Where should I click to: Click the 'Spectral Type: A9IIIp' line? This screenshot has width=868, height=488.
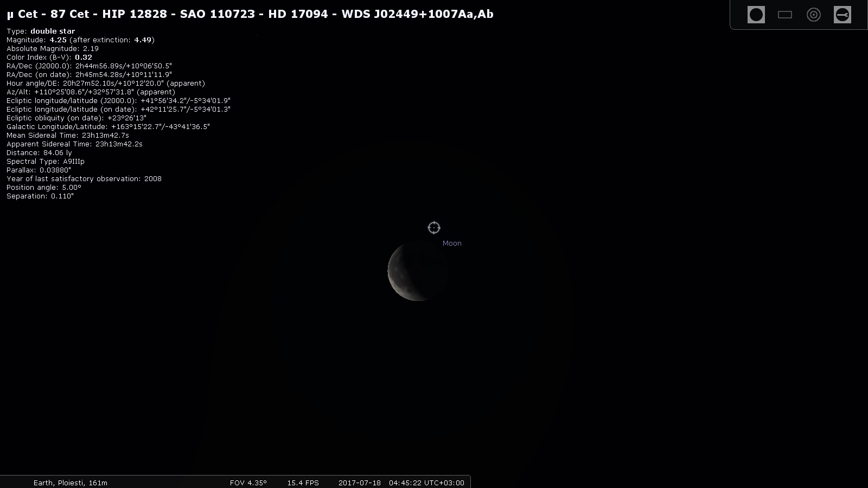tap(46, 162)
